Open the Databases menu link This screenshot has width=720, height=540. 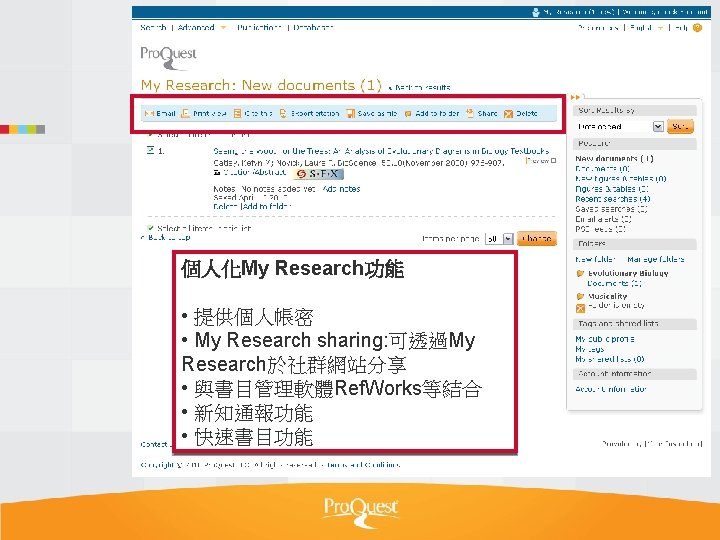(x=313, y=28)
